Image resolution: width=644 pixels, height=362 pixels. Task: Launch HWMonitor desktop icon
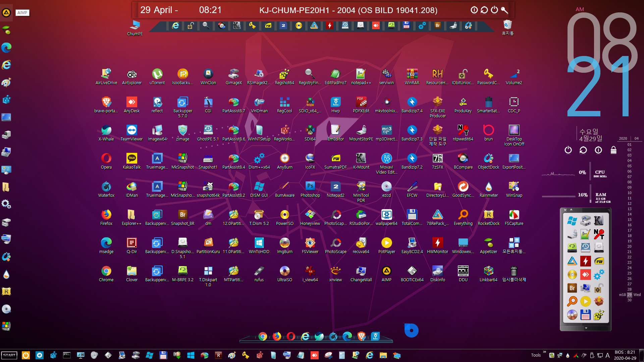437,245
